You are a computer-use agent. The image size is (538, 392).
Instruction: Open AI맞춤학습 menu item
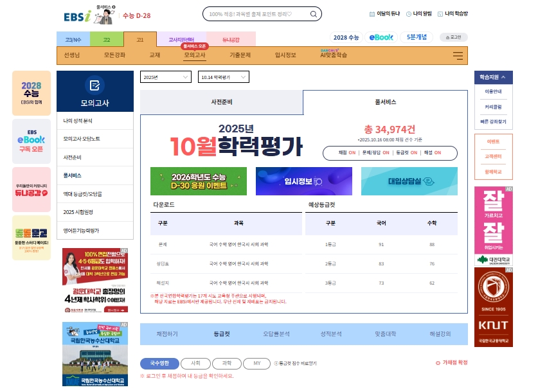click(x=334, y=55)
